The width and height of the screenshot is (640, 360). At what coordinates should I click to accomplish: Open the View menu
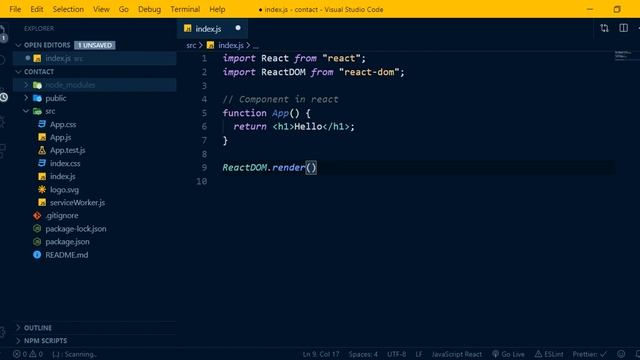point(101,9)
